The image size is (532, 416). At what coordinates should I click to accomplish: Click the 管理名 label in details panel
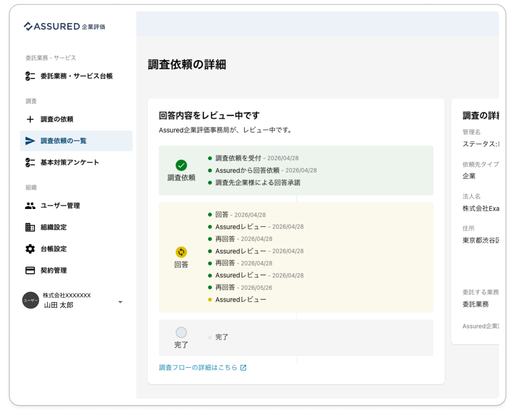pyautogui.click(x=472, y=132)
